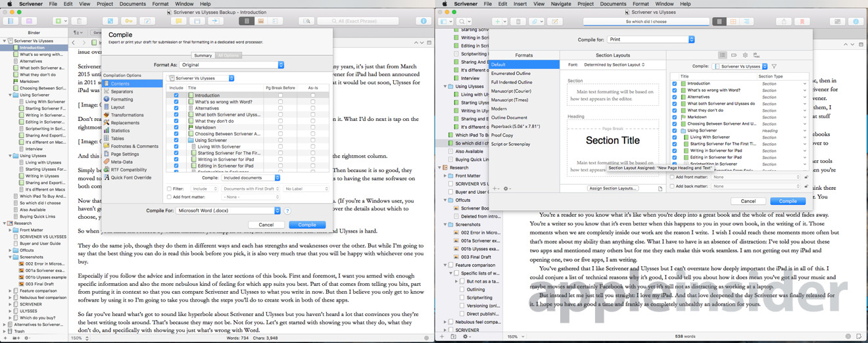Click Cancel button in right dialog

point(748,201)
